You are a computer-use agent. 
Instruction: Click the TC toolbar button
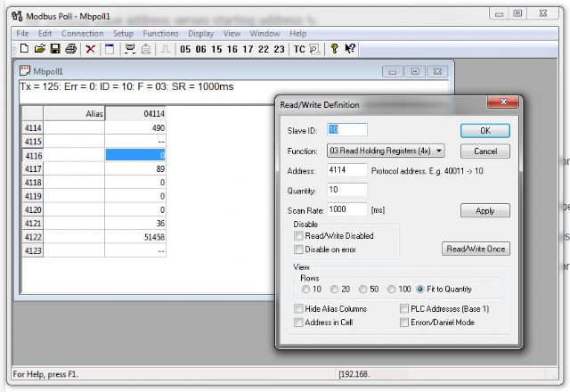click(x=299, y=49)
